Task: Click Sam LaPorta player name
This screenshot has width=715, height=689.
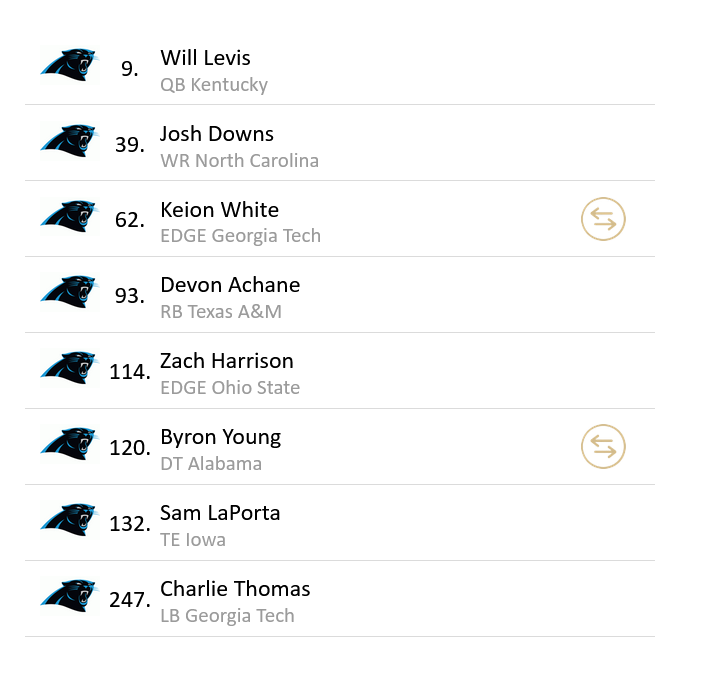Action: [x=220, y=513]
